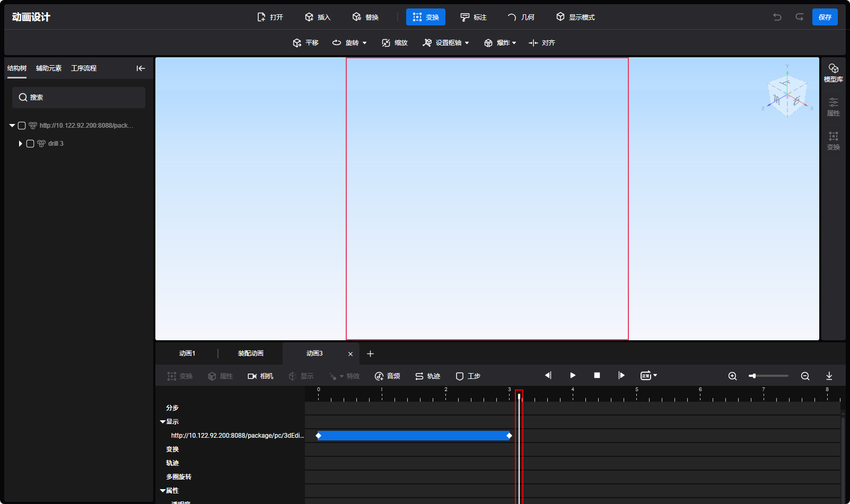Click the timeline zoom slider handle

point(752,376)
